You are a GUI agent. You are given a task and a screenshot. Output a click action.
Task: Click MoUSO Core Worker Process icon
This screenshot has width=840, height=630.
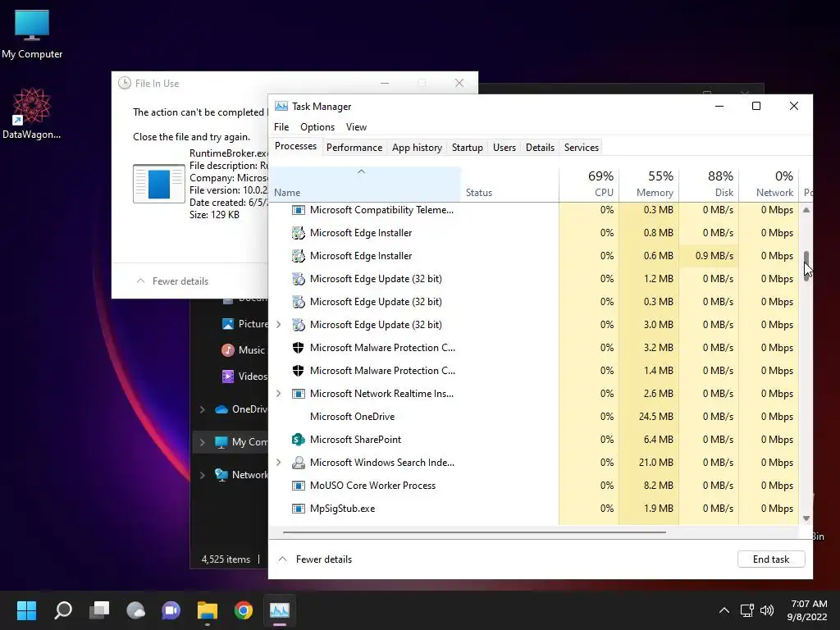coord(298,486)
